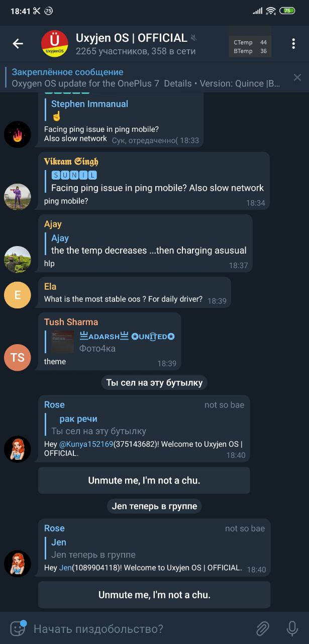Open Tush Sharma's TS avatar
Viewport: 309px width, 644px height.
coord(18,357)
